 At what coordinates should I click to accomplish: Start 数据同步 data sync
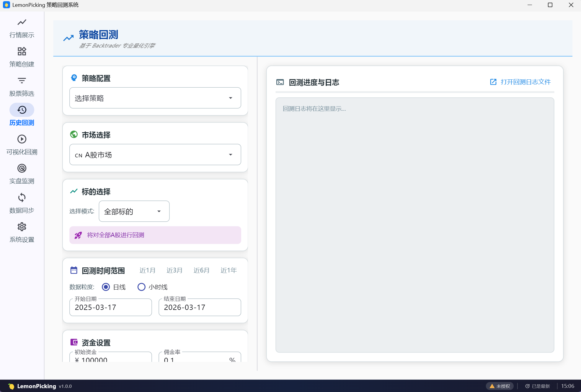click(x=22, y=203)
